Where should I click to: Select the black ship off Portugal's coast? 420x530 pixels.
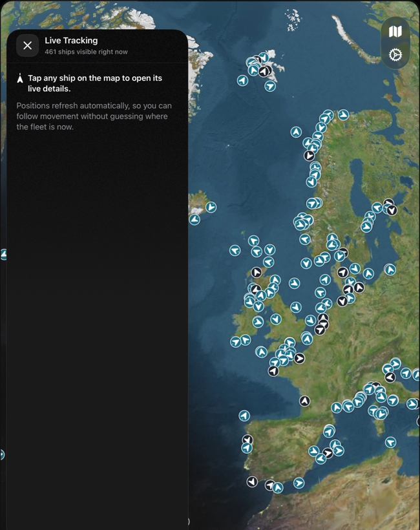(247, 440)
